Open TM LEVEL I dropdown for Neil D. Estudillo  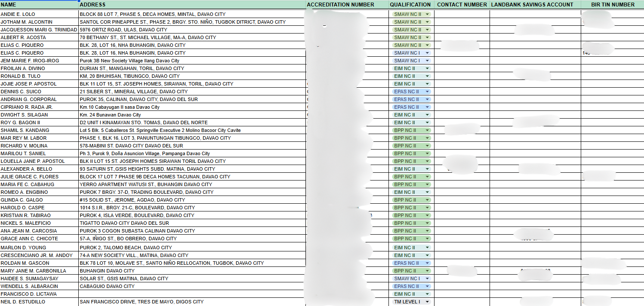pos(427,302)
